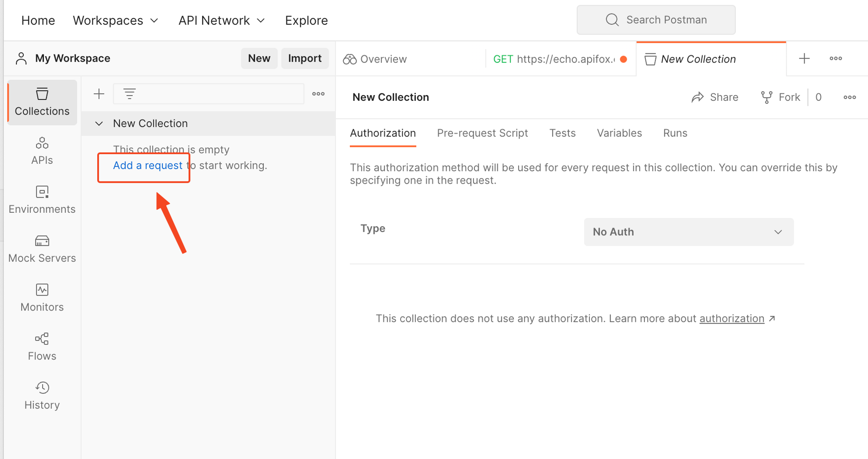Viewport: 868px width, 459px height.
Task: Click the filter icon in the collections search
Action: click(x=129, y=94)
